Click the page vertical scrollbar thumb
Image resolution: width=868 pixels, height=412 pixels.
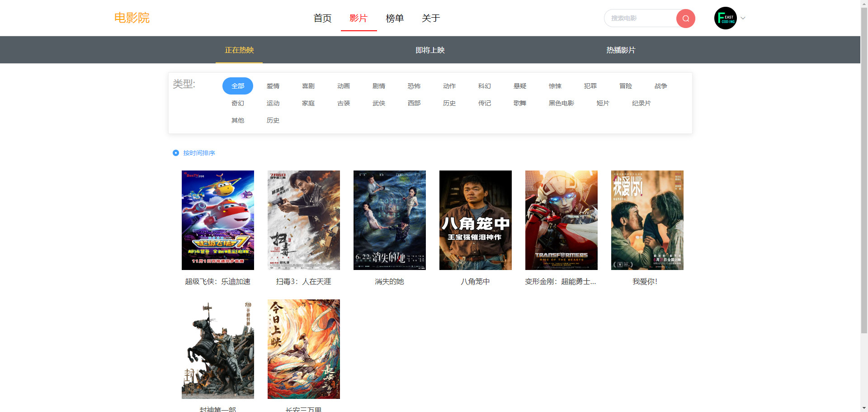coord(864,170)
